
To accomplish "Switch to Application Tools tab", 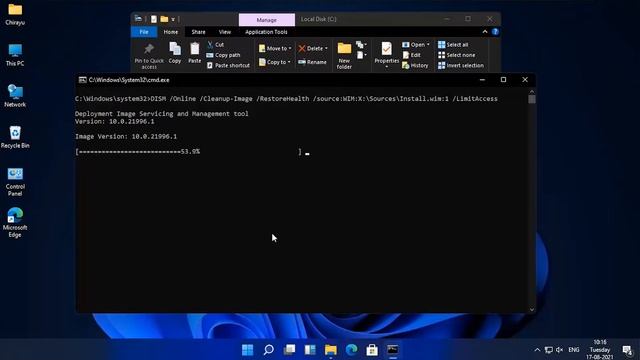I will [266, 32].
